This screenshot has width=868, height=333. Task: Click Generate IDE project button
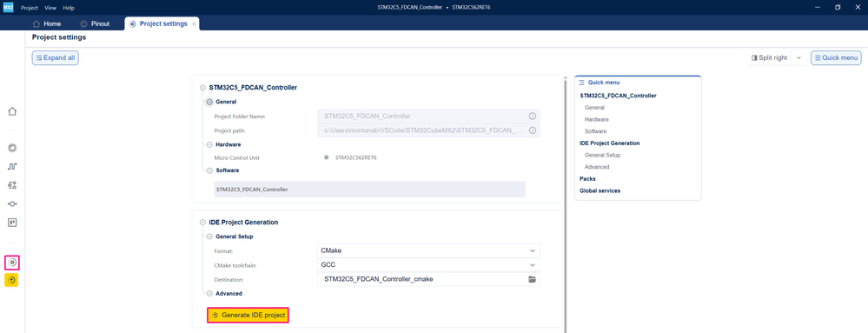248,316
